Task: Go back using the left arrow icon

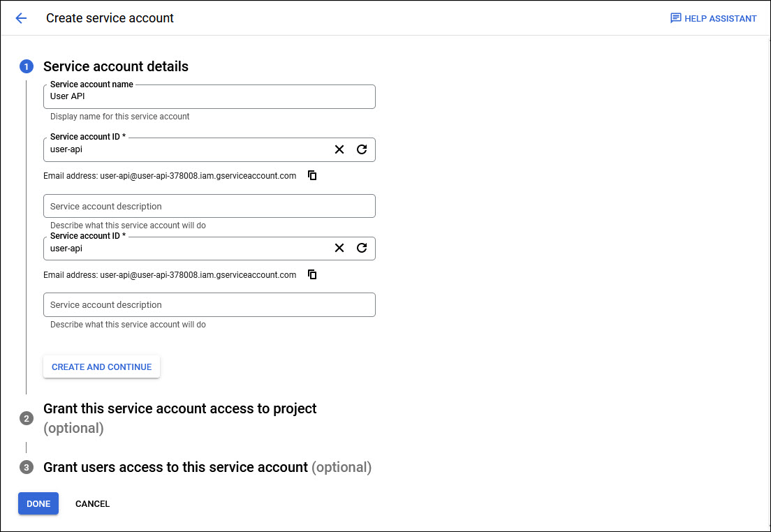Action: tap(21, 18)
